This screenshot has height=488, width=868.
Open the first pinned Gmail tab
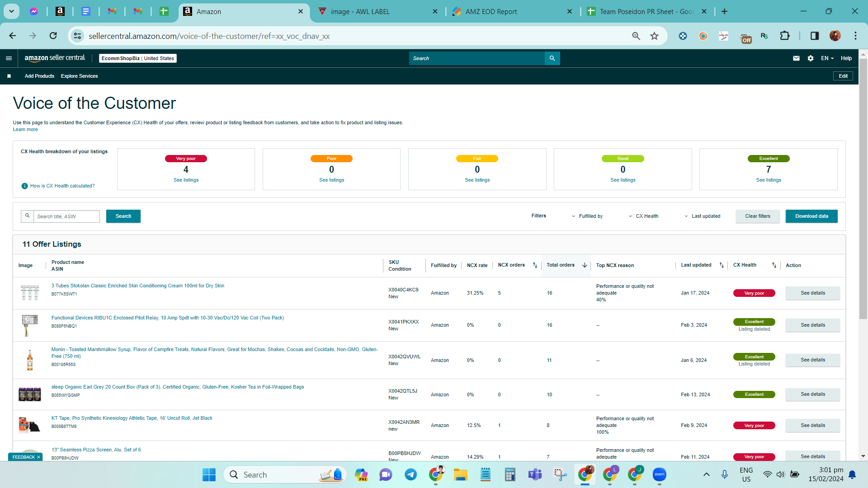[112, 11]
